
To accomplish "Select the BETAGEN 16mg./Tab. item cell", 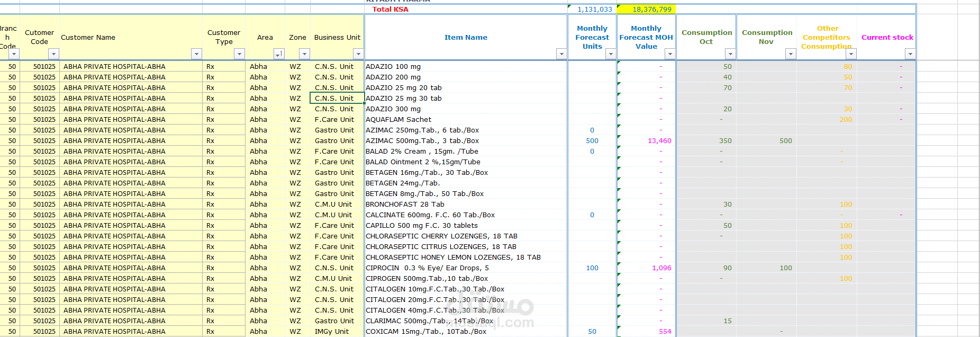I will point(466,173).
